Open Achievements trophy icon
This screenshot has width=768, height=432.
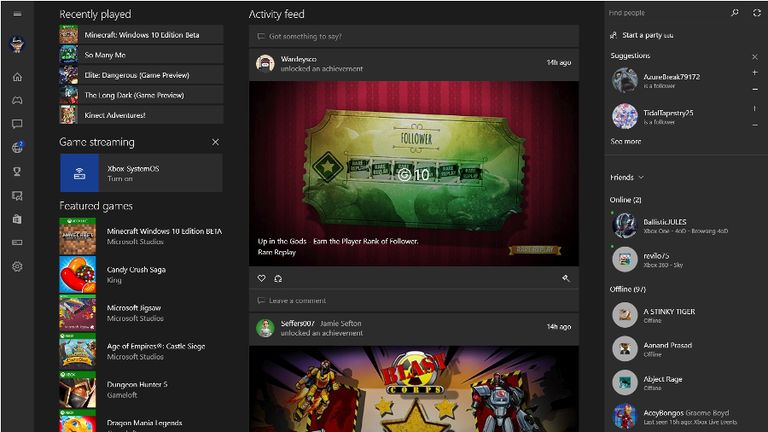click(17, 171)
